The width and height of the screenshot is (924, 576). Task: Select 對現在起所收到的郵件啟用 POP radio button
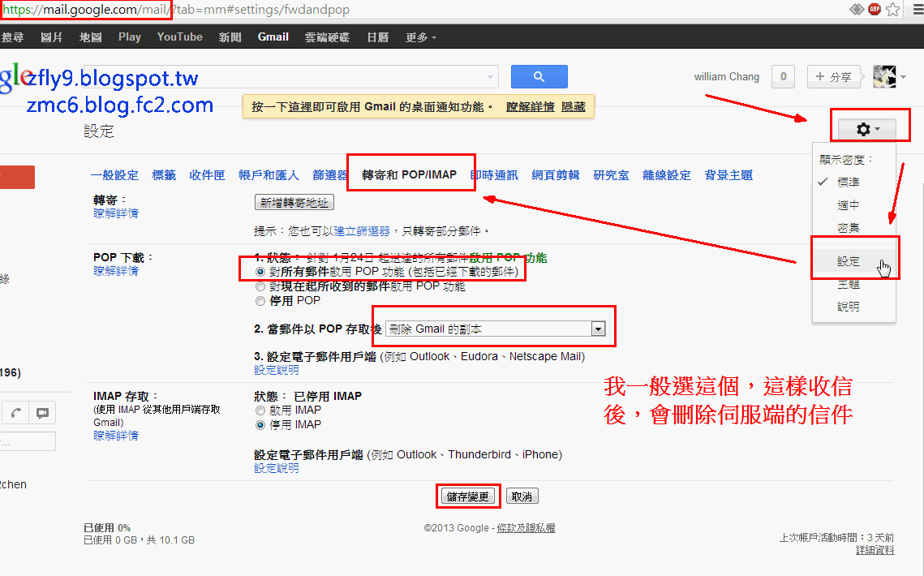(260, 286)
